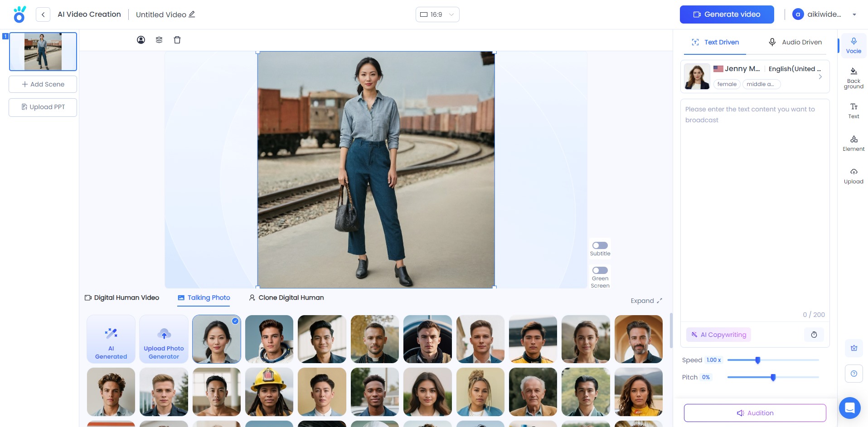Toggle the Subtitle switch
868x427 pixels.
600,245
